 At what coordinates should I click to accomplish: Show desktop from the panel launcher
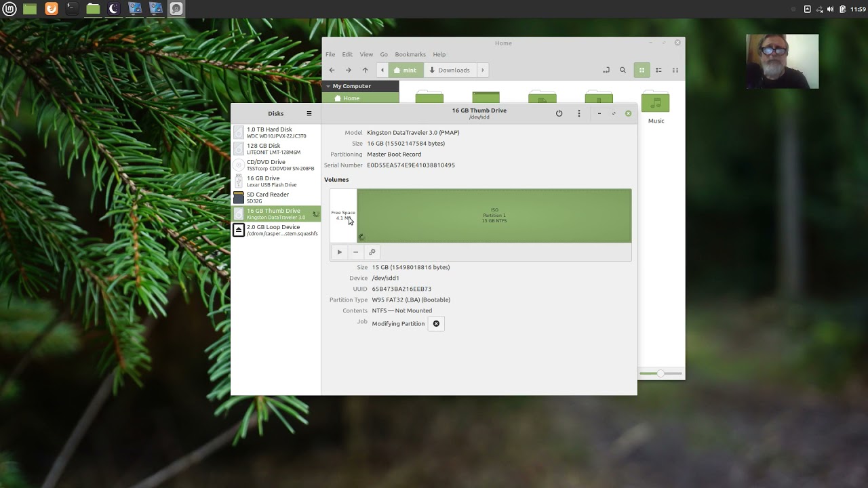[x=30, y=9]
